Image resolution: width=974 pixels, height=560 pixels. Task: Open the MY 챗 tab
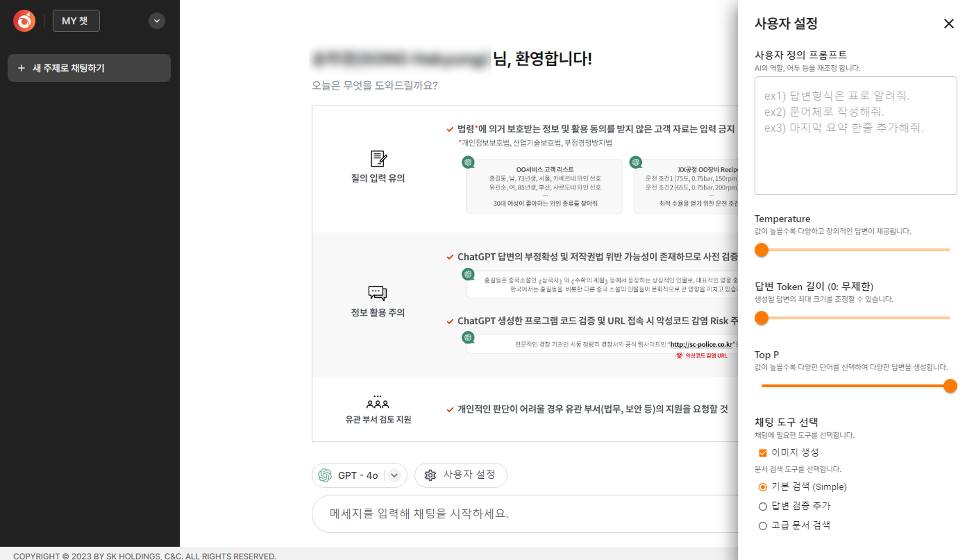(76, 21)
